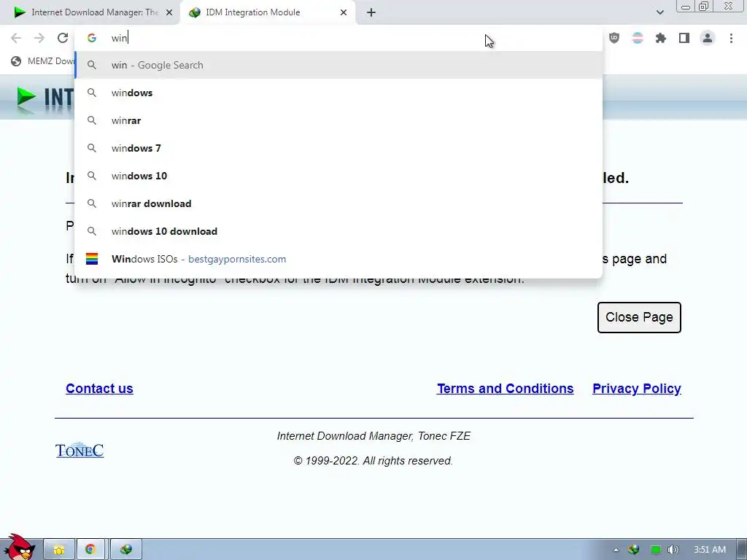Choose the 'winrar download' suggestion
The height and width of the screenshot is (560, 747).
[338, 203]
